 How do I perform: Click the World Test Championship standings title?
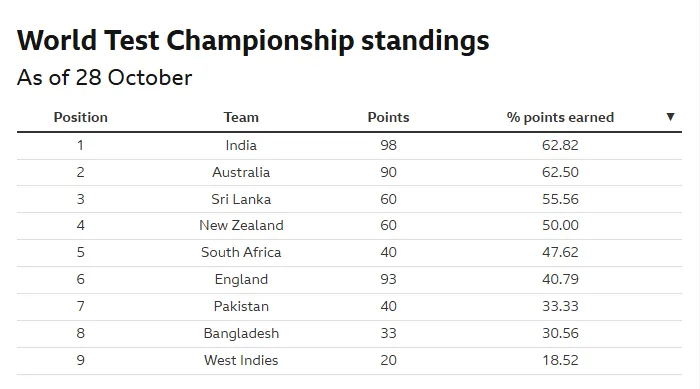click(x=253, y=41)
